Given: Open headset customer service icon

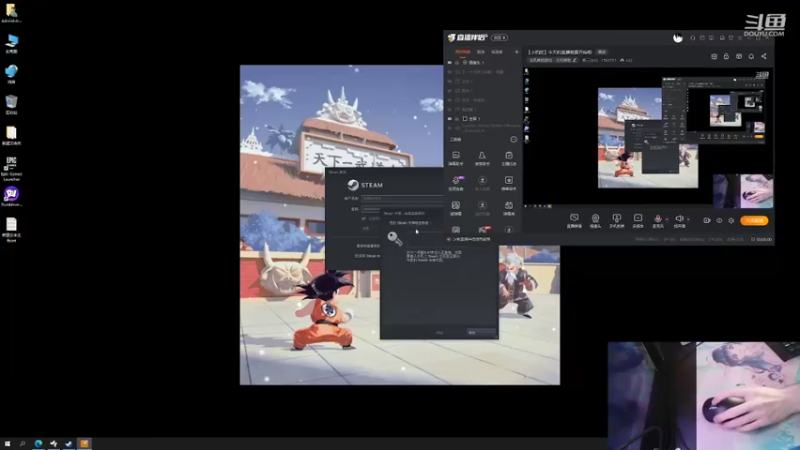Looking at the screenshot, I should pos(692,38).
